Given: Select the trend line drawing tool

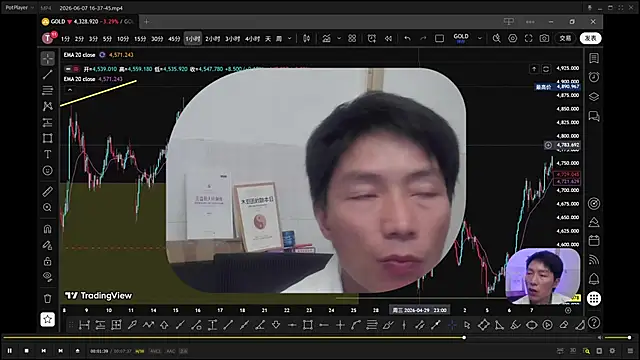Looking at the screenshot, I should coord(48,74).
